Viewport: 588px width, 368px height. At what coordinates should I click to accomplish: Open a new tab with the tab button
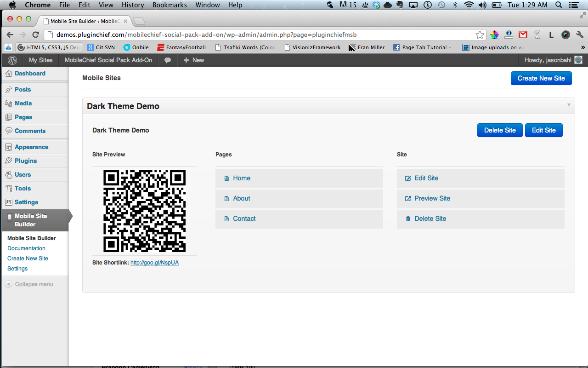(139, 21)
